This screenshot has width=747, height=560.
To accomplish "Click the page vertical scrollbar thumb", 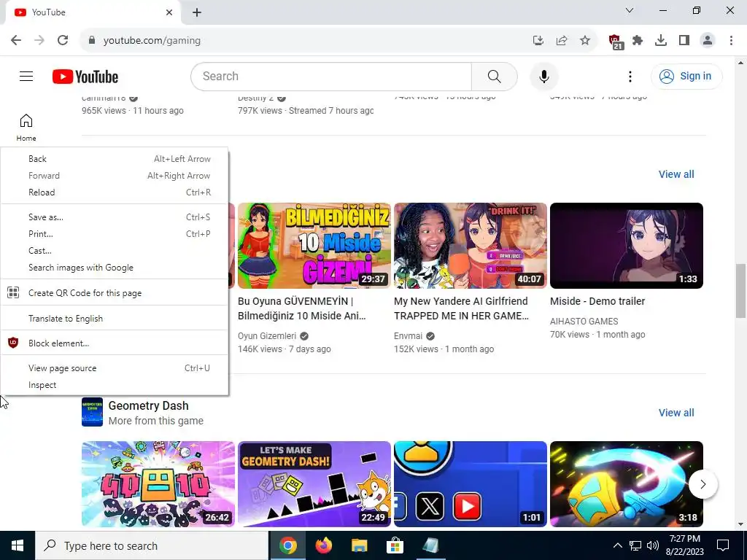I will point(741,290).
